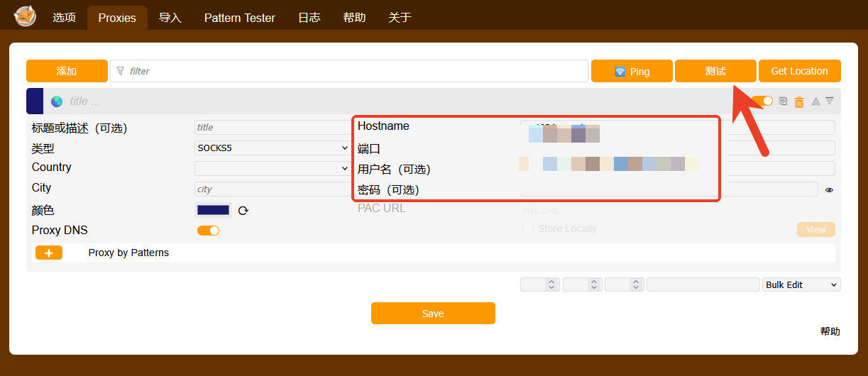Image resolution: width=868 pixels, height=376 pixels.
Task: Move the proxy down with the triangle
Action: pyautogui.click(x=829, y=101)
